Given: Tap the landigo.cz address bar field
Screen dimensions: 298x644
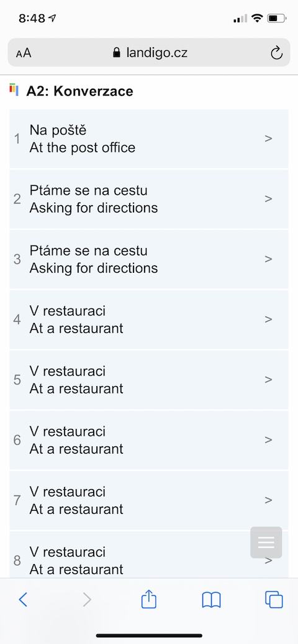Looking at the screenshot, I should 149,53.
